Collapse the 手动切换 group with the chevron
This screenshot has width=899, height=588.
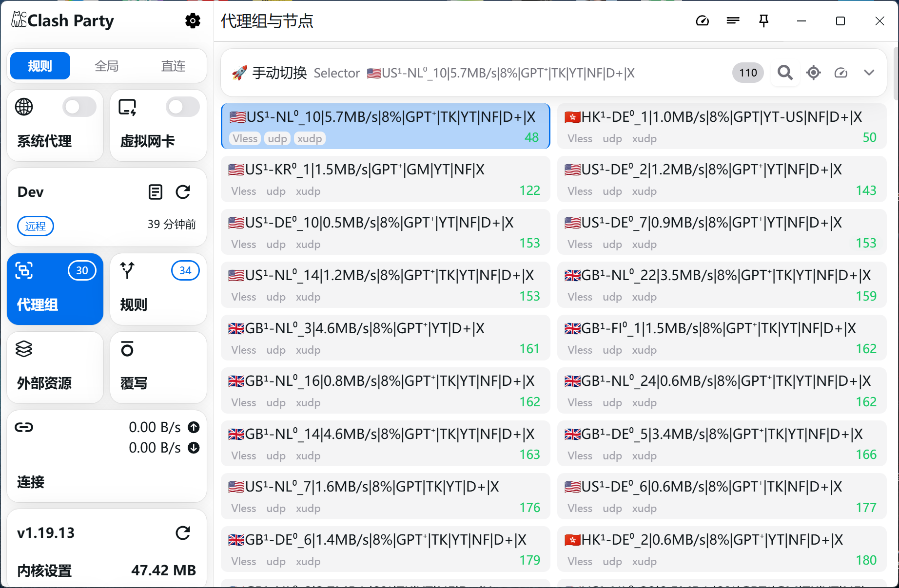coord(869,73)
